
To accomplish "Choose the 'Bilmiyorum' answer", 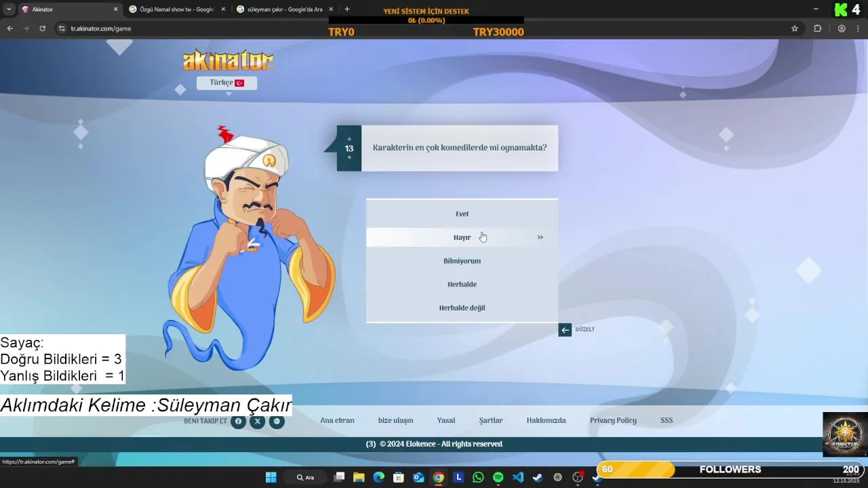I will 462,261.
